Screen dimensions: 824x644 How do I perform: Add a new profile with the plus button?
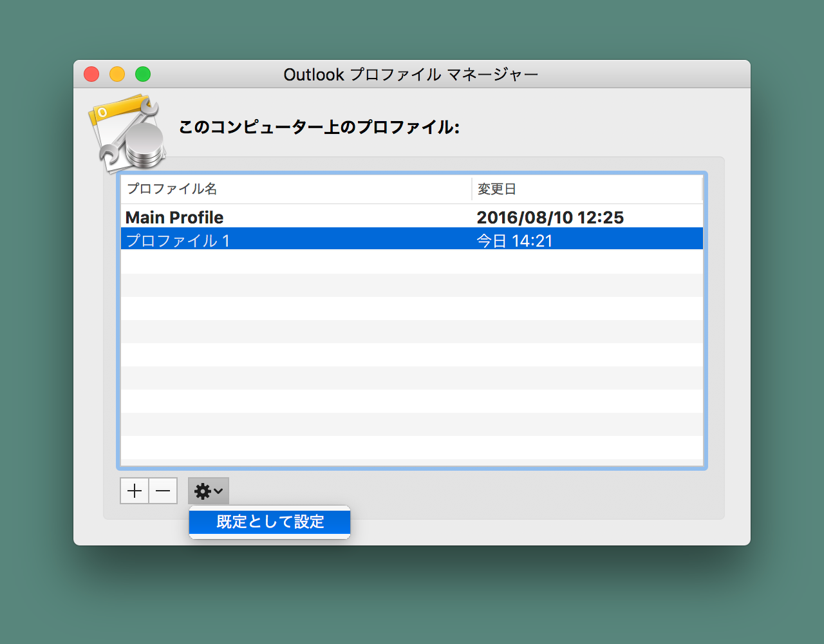click(135, 491)
